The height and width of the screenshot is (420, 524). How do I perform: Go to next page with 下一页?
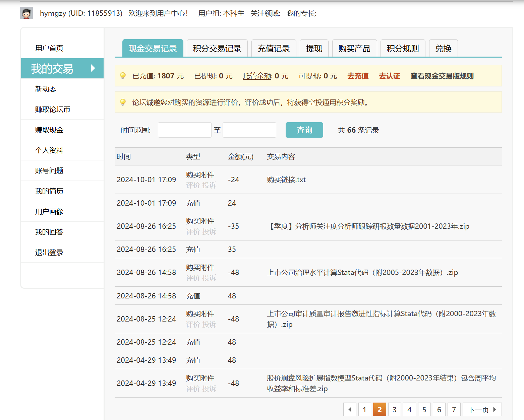point(482,409)
